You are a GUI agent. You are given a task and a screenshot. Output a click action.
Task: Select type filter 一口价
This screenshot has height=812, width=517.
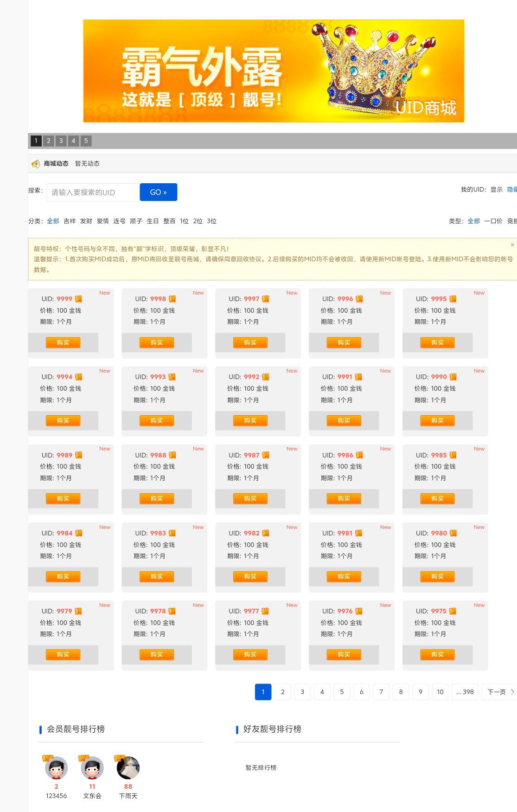tap(493, 221)
